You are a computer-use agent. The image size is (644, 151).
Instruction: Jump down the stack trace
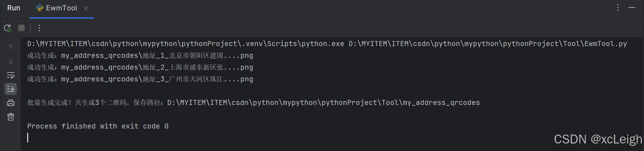coord(11,61)
